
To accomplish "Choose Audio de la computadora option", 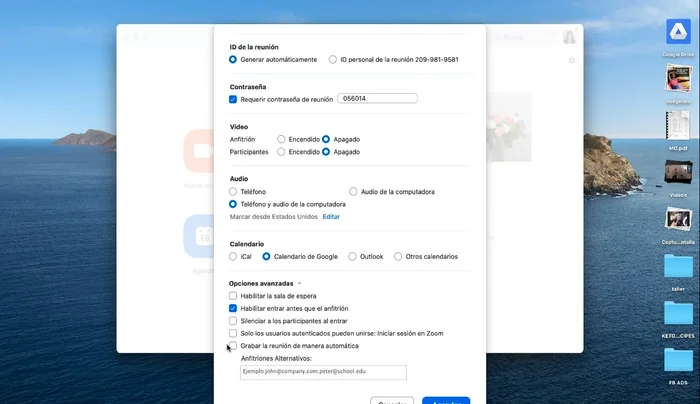I will 353,191.
